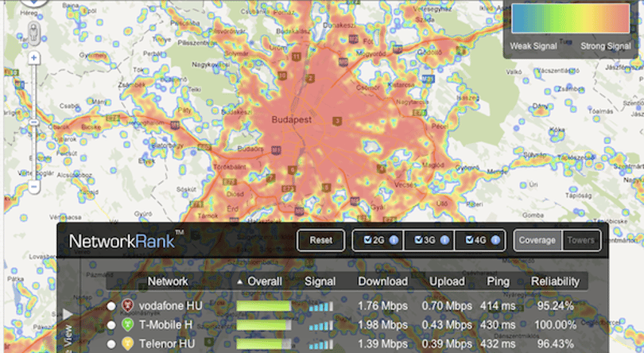Image resolution: width=644 pixels, height=353 pixels.
Task: Click vodafone HU signal bars icon
Action: coord(320,307)
